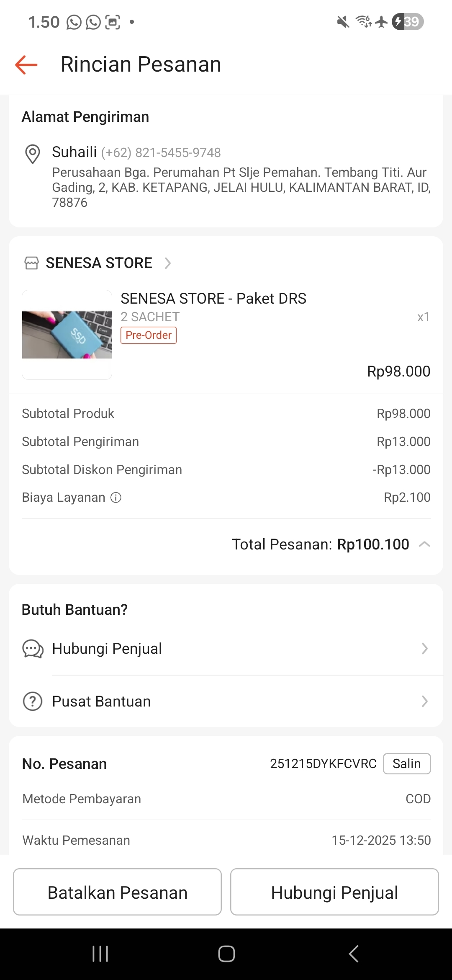The width and height of the screenshot is (452, 980).
Task: Tap the chat bubble icon beside Hubungi Penjual
Action: point(33,649)
